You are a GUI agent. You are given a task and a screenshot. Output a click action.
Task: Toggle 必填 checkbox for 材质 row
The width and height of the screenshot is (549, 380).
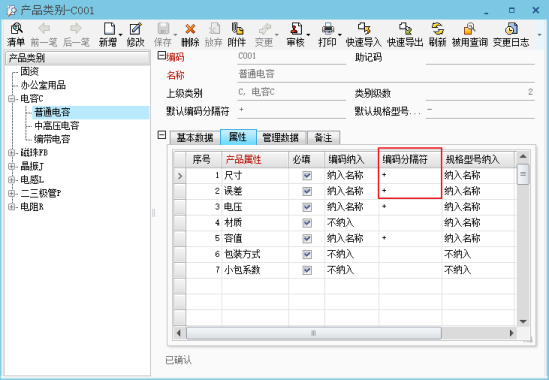coord(307,223)
